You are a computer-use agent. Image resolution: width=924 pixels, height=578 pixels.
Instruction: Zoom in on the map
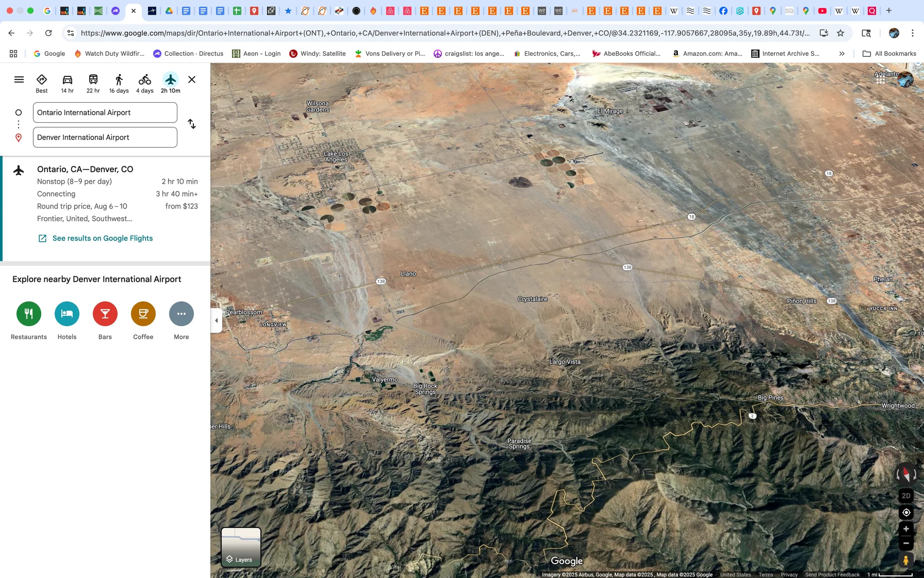906,529
